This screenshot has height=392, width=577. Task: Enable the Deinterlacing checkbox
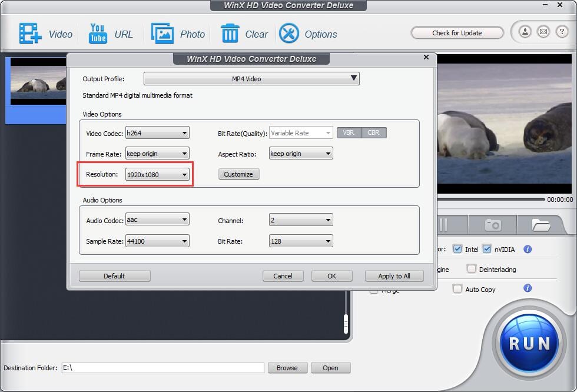pyautogui.click(x=471, y=269)
